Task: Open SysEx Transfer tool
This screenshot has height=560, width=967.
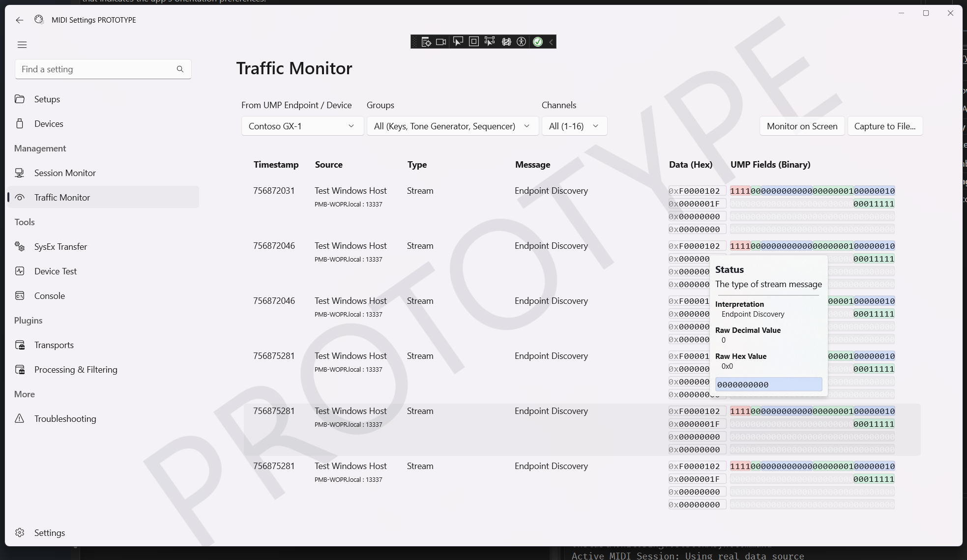Action: [x=60, y=247]
